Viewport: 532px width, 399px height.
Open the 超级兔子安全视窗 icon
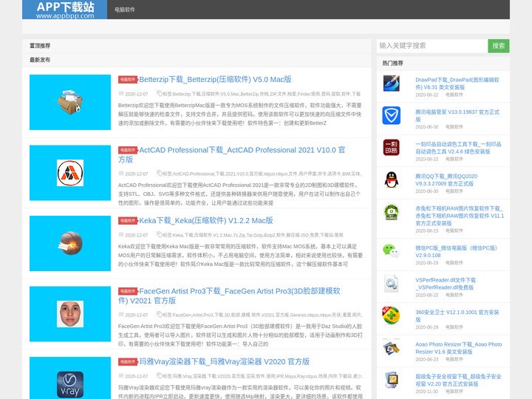(391, 380)
